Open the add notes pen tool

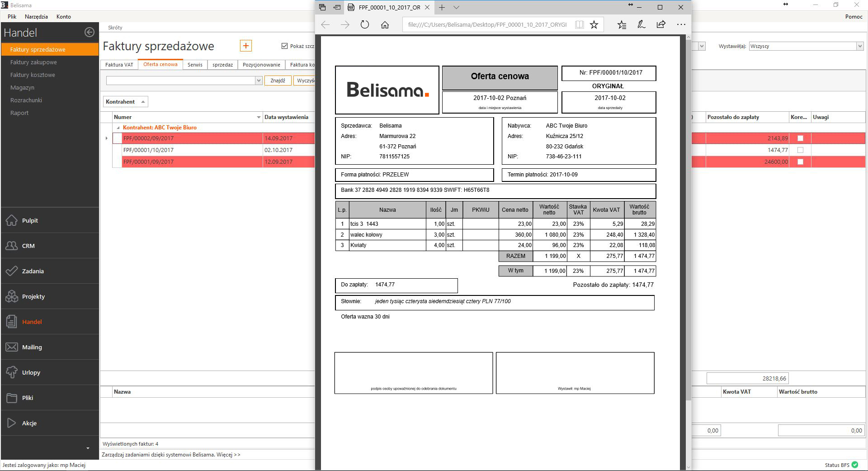click(641, 25)
